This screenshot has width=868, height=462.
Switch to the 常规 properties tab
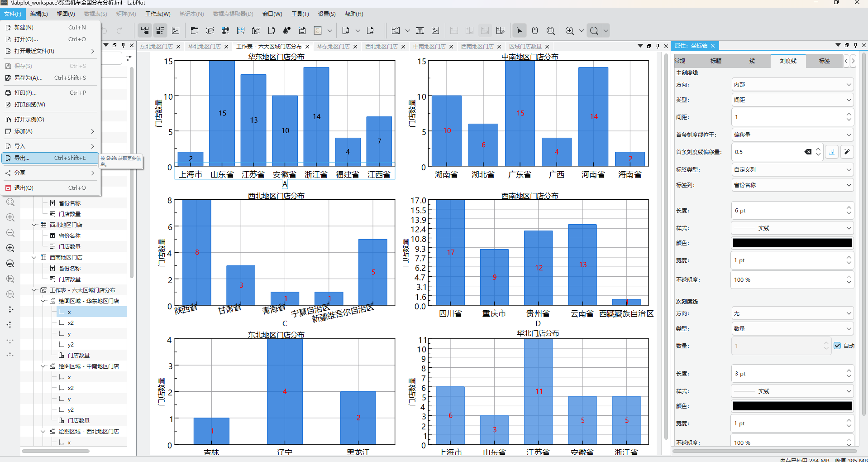pyautogui.click(x=680, y=61)
